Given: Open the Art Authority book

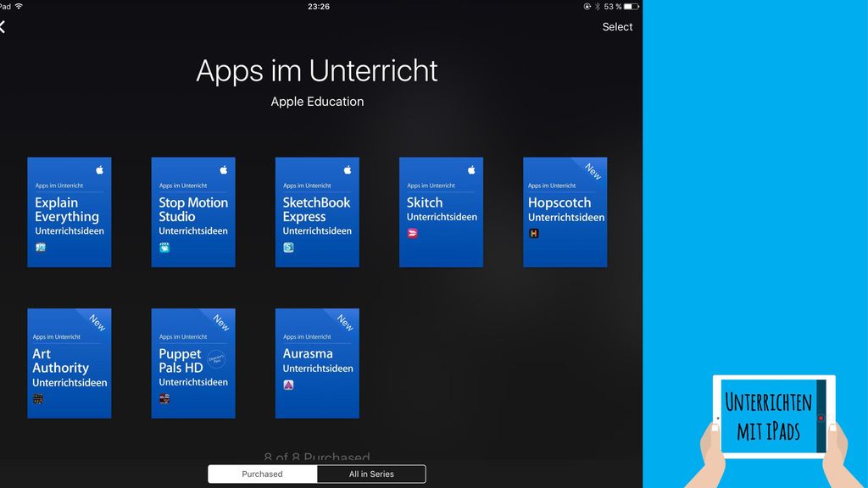Looking at the screenshot, I should coord(70,363).
